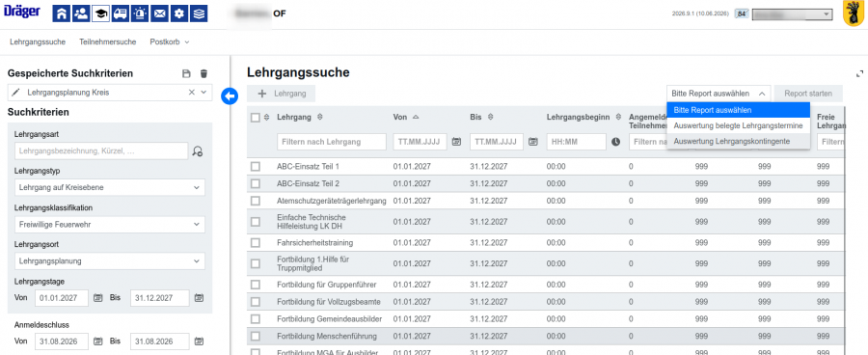The height and width of the screenshot is (355, 868).
Task: Open the fire truck vehicles module
Action: 121,14
